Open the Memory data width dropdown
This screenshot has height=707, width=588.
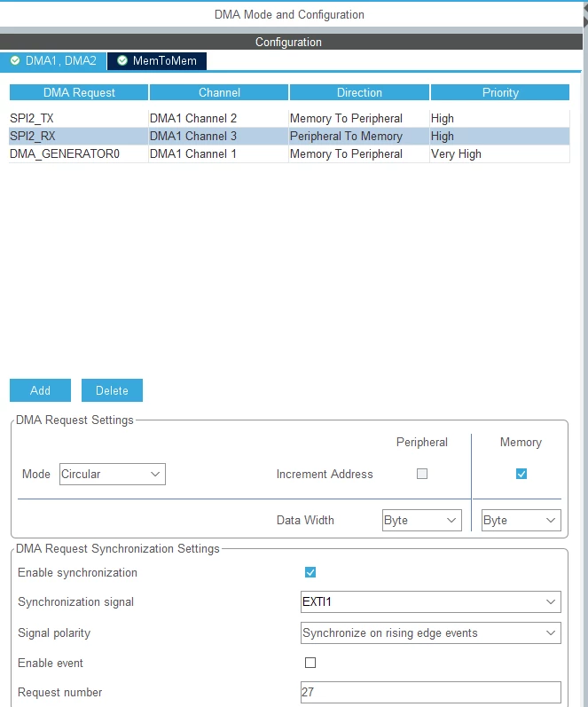521,521
